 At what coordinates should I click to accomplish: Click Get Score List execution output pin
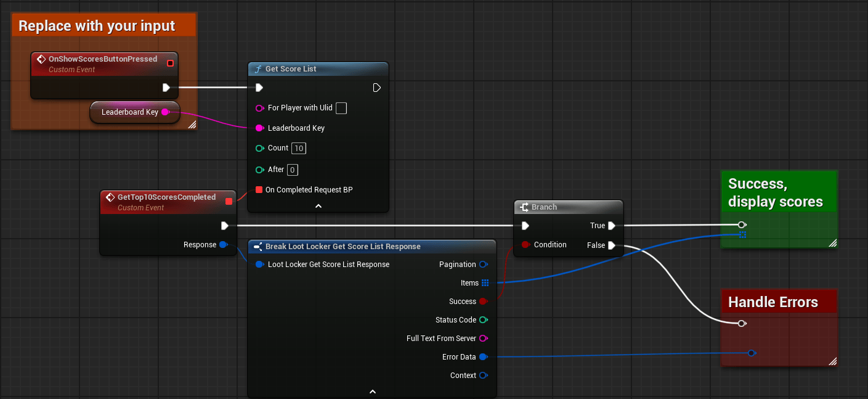tap(377, 88)
